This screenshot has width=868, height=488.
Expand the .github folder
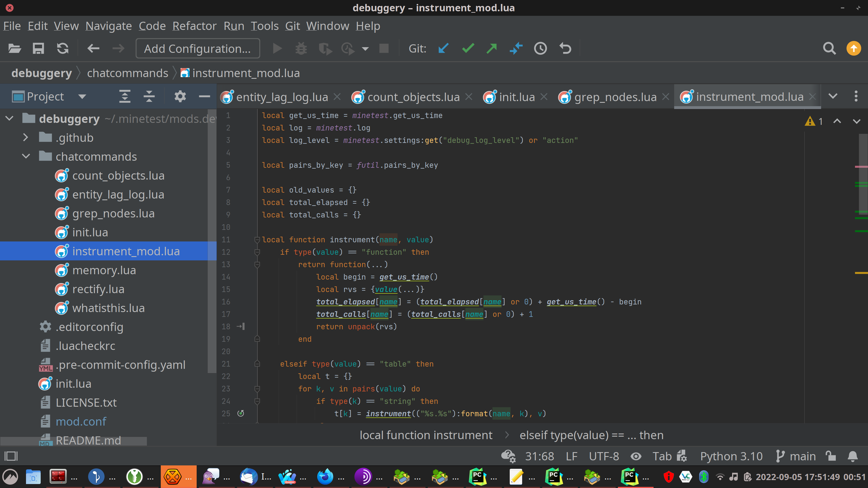click(26, 138)
